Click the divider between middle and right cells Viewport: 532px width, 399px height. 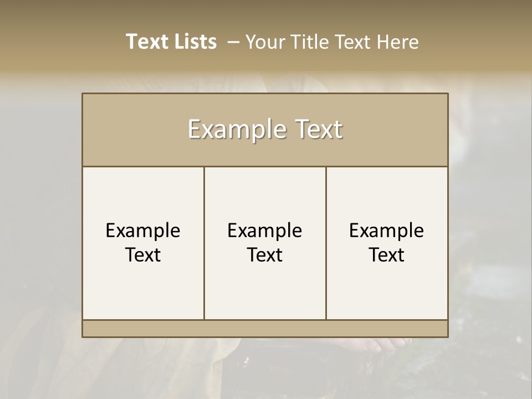[326, 243]
